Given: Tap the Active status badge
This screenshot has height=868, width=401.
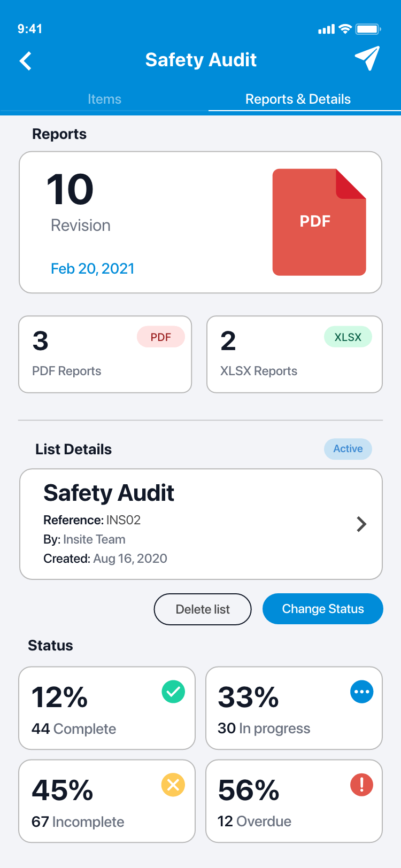Looking at the screenshot, I should click(x=348, y=449).
